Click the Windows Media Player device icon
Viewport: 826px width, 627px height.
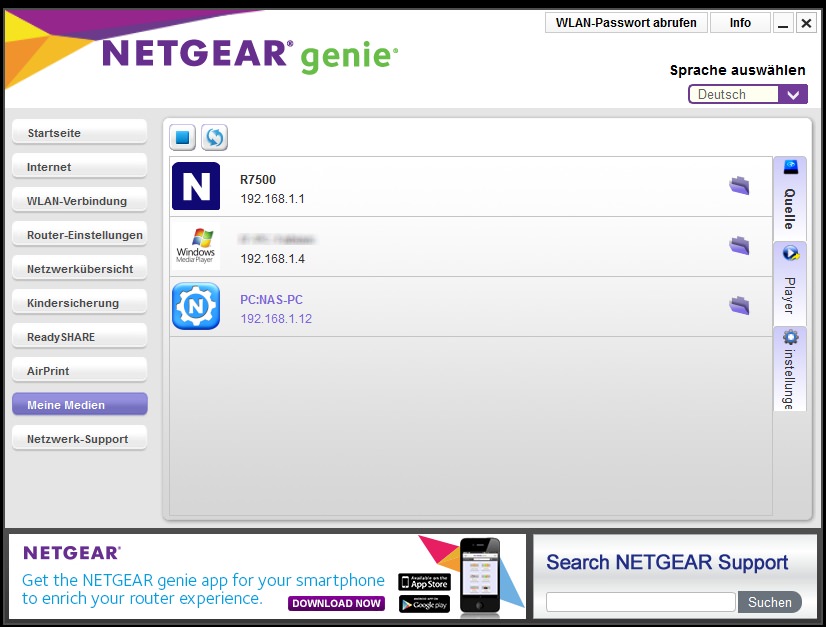click(x=196, y=246)
